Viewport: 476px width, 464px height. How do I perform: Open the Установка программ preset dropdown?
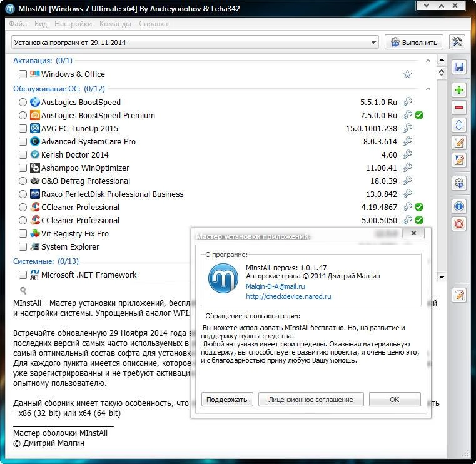coord(373,43)
